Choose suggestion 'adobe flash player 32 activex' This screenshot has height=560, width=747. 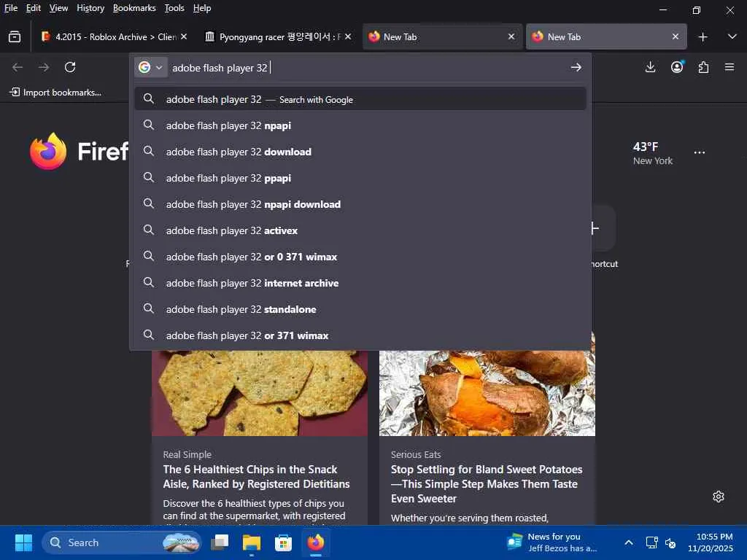360,230
